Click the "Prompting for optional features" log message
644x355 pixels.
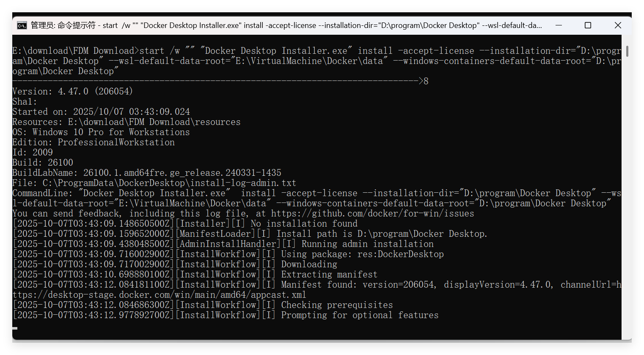click(360, 315)
